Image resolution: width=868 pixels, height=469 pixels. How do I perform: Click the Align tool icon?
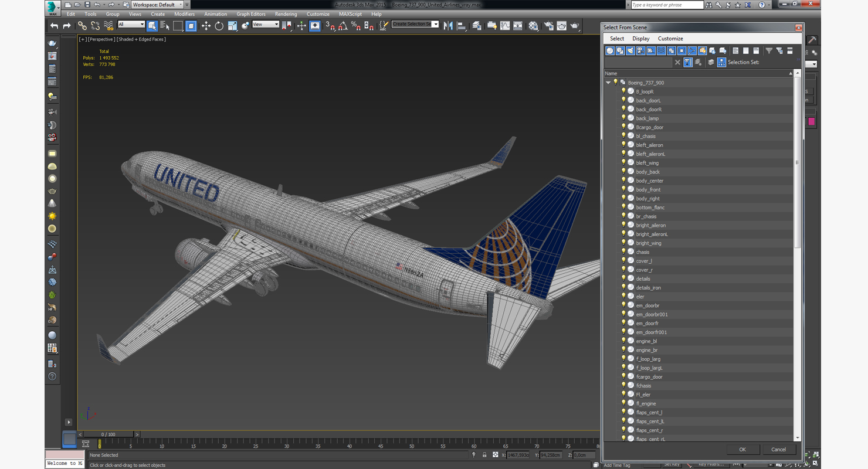462,26
